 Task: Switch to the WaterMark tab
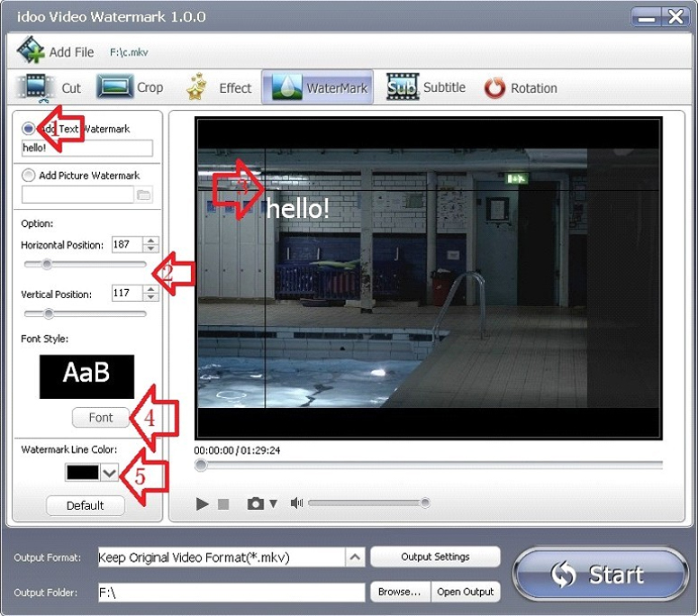click(x=317, y=88)
